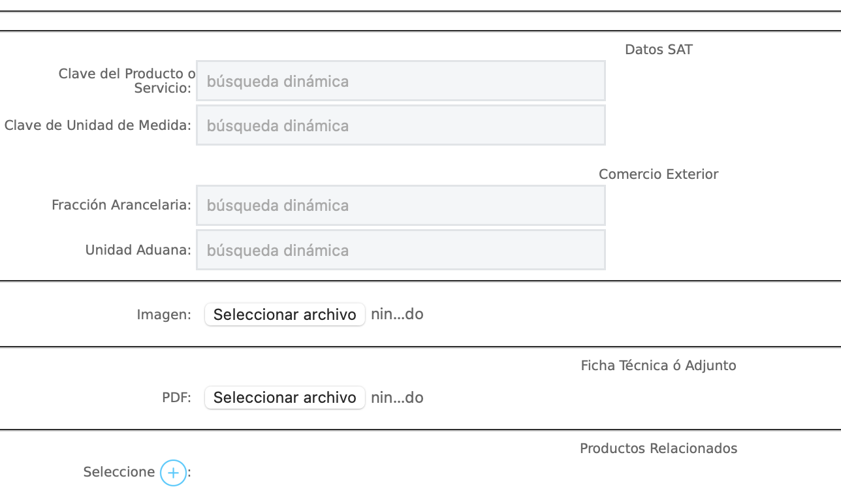The height and width of the screenshot is (504, 841).
Task: Click the Seleccione label text
Action: (119, 472)
